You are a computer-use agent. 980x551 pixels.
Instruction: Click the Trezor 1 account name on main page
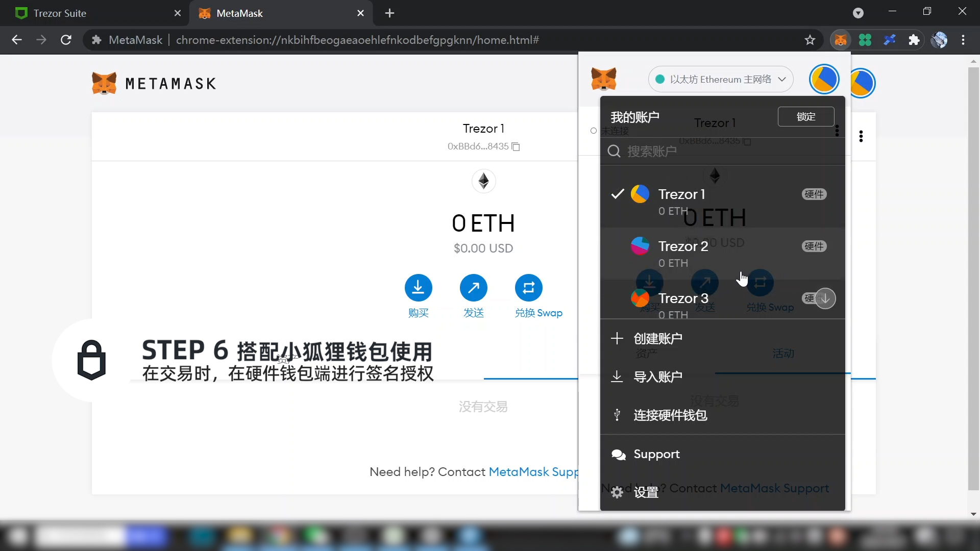483,129
